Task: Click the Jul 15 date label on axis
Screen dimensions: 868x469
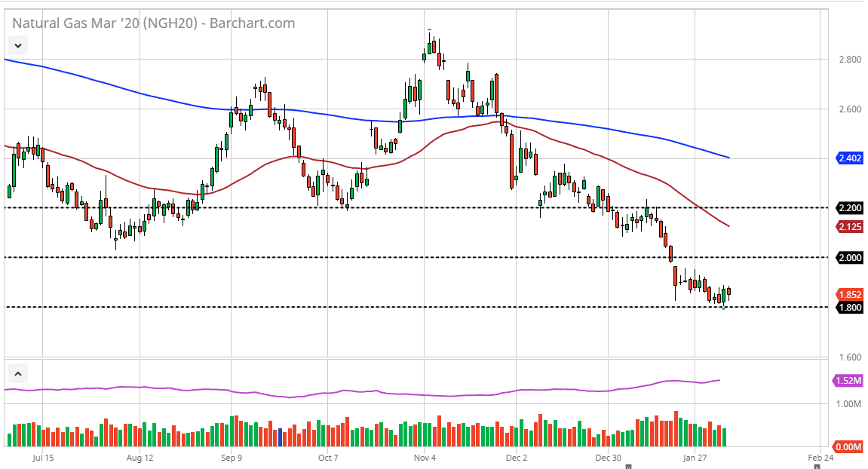Action: (x=44, y=457)
